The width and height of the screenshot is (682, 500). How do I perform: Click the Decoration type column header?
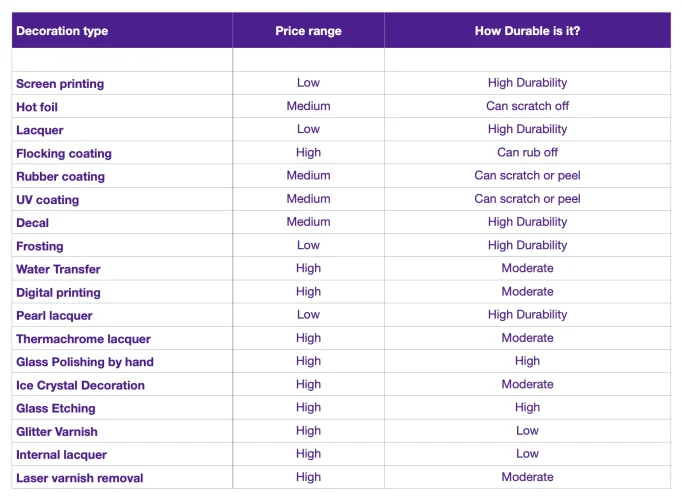click(62, 31)
